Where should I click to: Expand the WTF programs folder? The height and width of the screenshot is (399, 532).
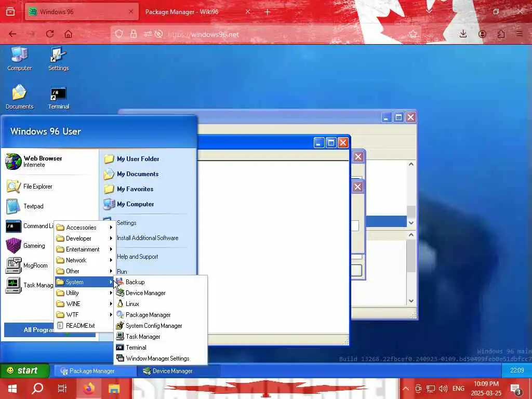(85, 314)
